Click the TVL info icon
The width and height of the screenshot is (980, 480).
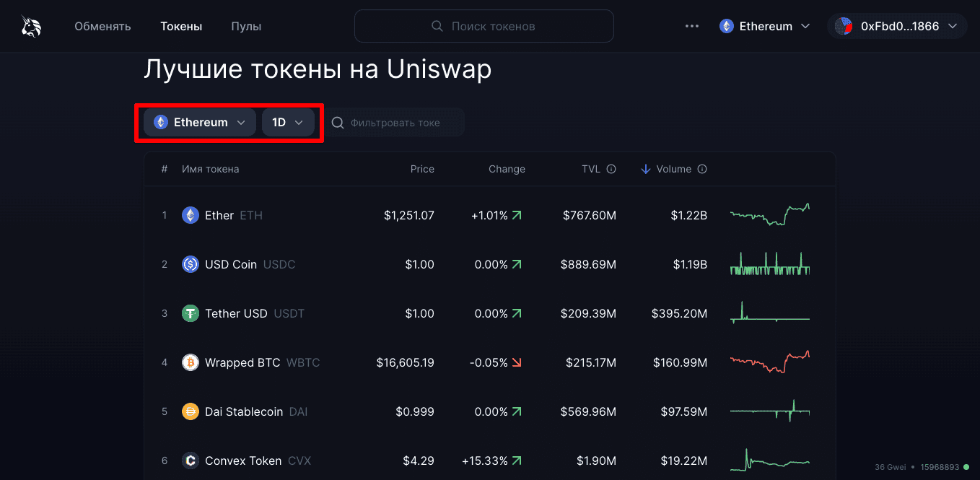click(x=611, y=169)
